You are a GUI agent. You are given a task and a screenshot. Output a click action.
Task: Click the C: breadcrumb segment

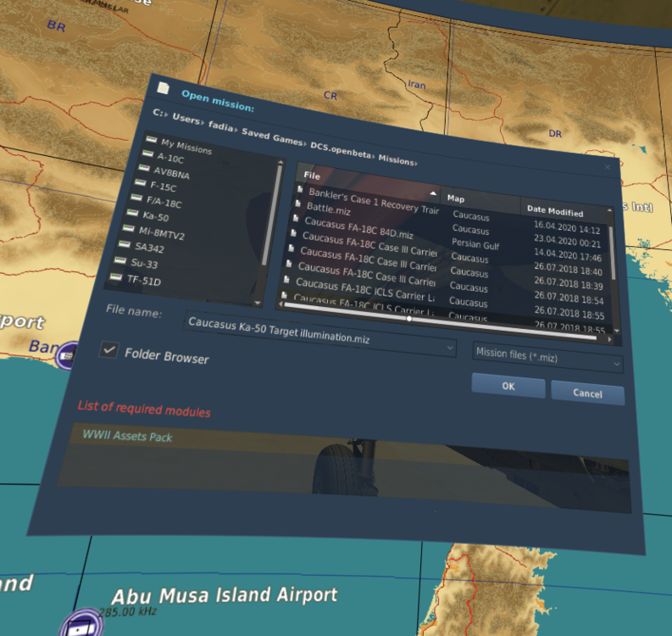click(158, 113)
